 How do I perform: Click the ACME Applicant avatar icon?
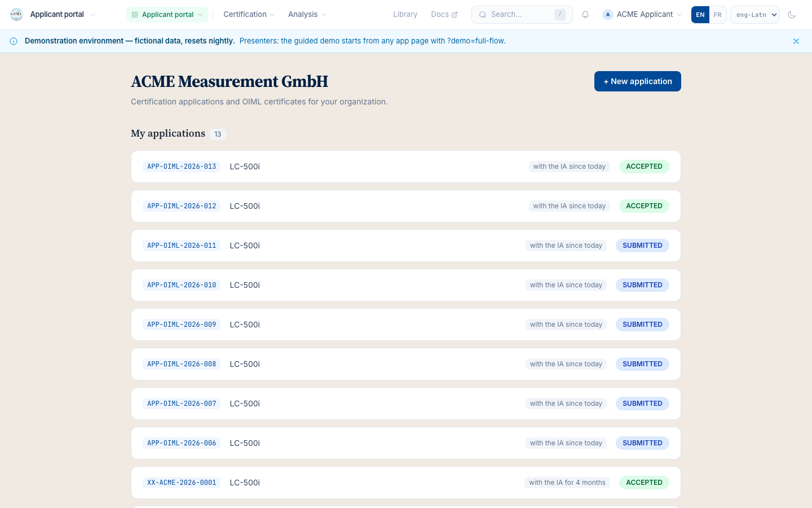pos(608,15)
